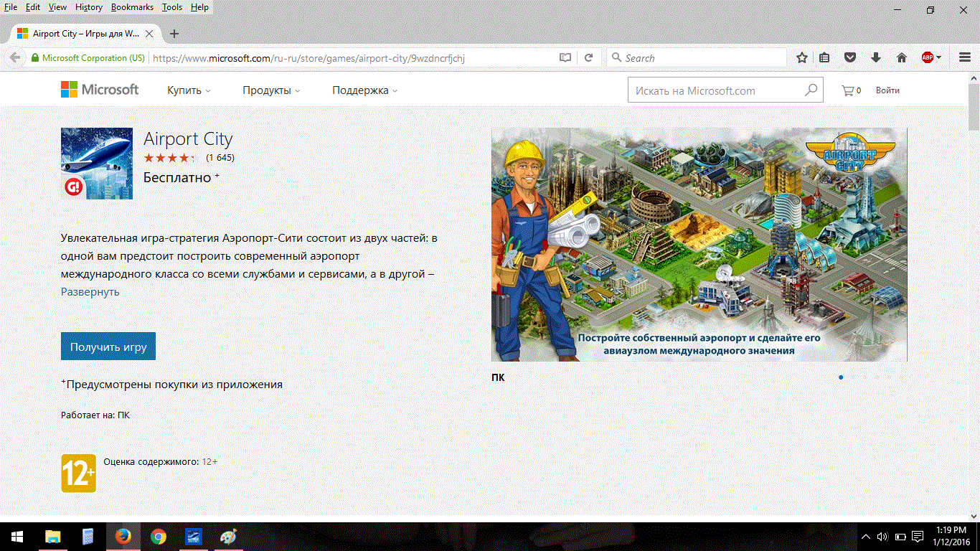Open the File menu
This screenshot has height=551, width=980.
11,7
